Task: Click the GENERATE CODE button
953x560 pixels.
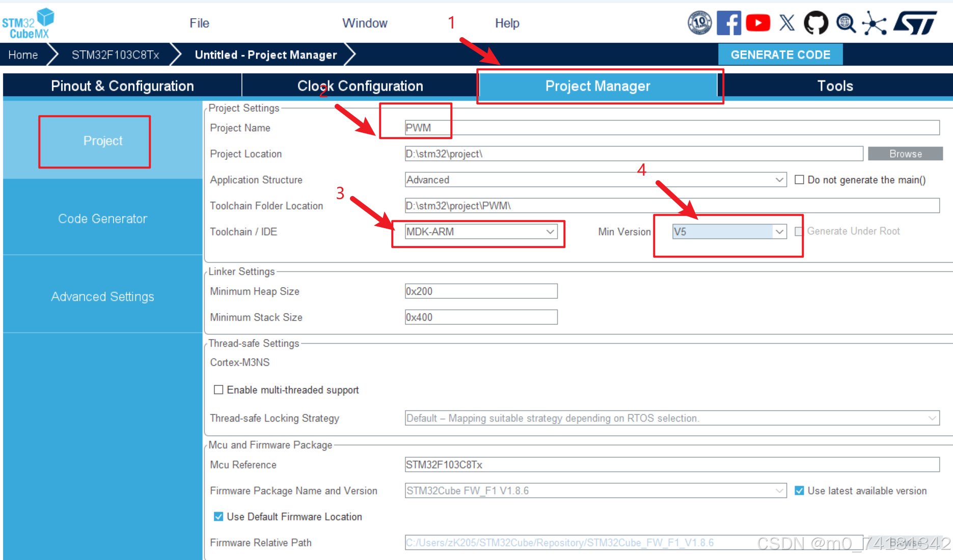Action: coord(780,54)
